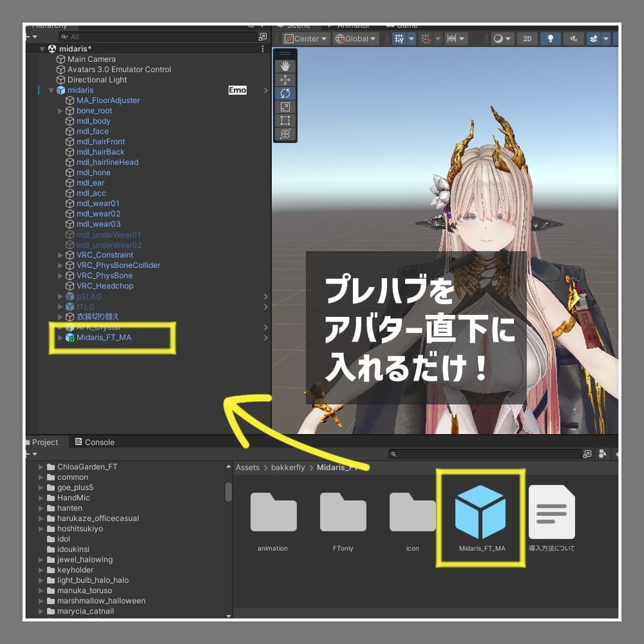The width and height of the screenshot is (644, 644).
Task: Toggle scene audio mute
Action: pos(573,39)
